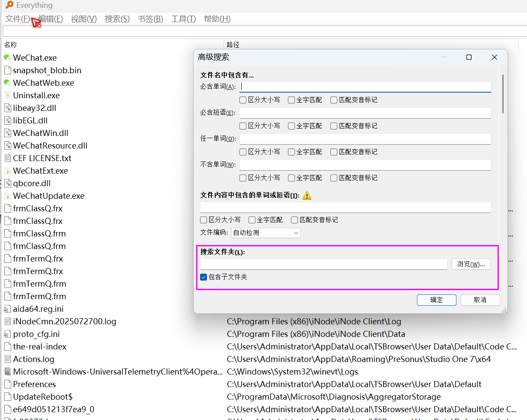The width and height of the screenshot is (527, 420).
Task: Uncheck the 包含子文件夹 checkbox
Action: coord(204,277)
